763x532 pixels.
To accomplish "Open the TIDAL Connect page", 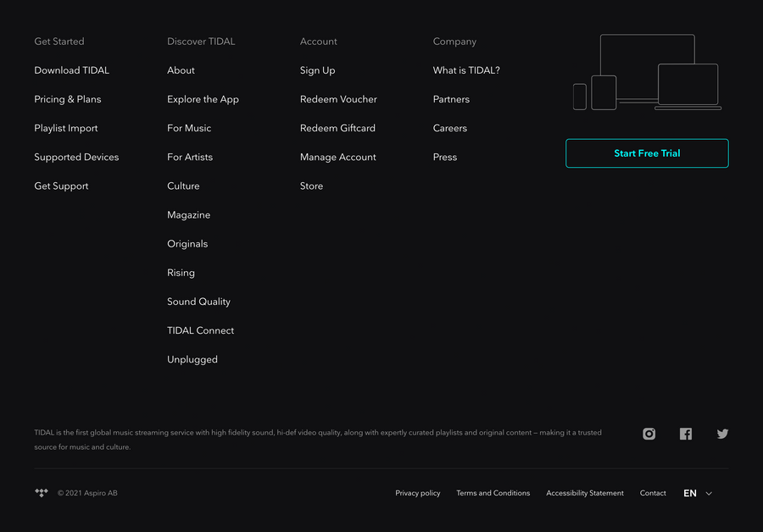I will click(x=200, y=330).
